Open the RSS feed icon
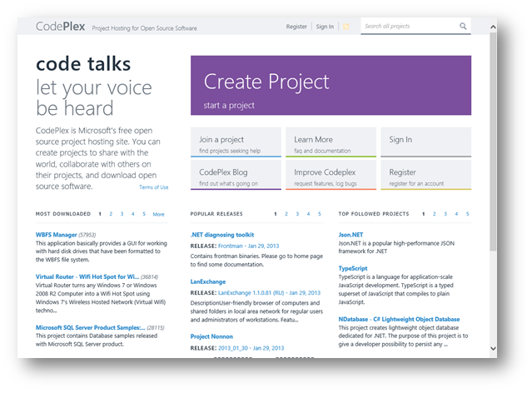This screenshot has width=532, height=393. coord(346,27)
